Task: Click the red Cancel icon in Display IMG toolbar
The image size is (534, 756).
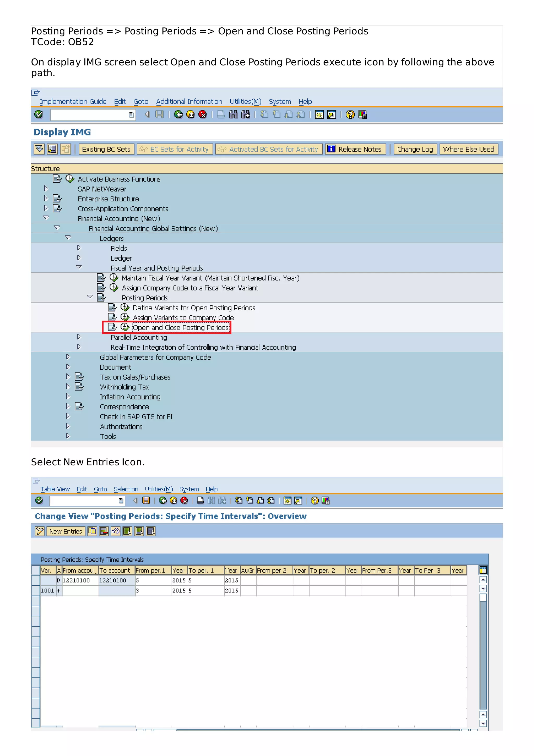Action: pos(202,114)
